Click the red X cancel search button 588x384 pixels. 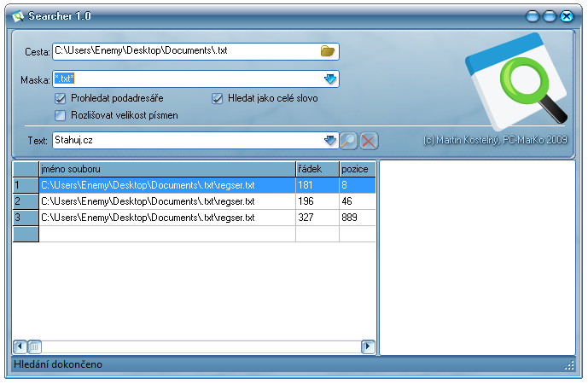[369, 141]
